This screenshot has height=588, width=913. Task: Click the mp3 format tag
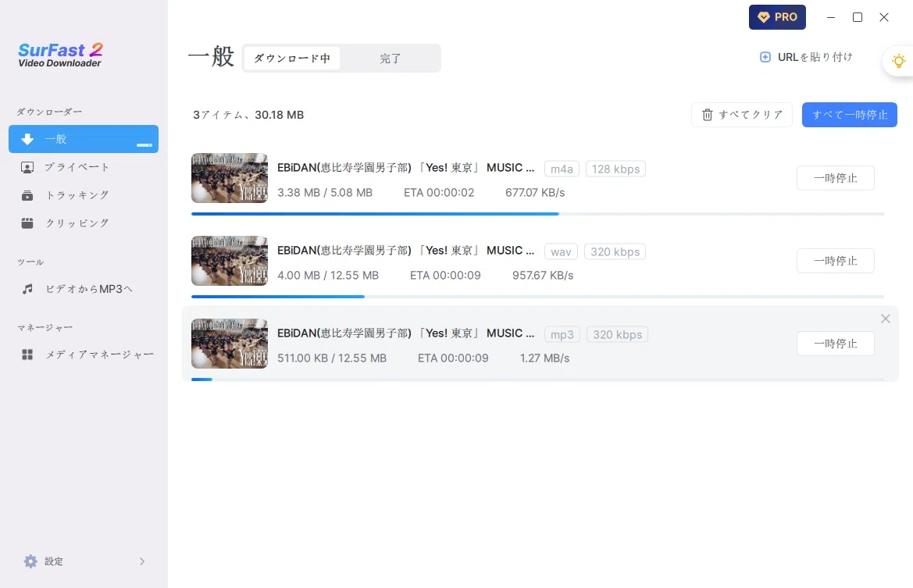click(562, 334)
